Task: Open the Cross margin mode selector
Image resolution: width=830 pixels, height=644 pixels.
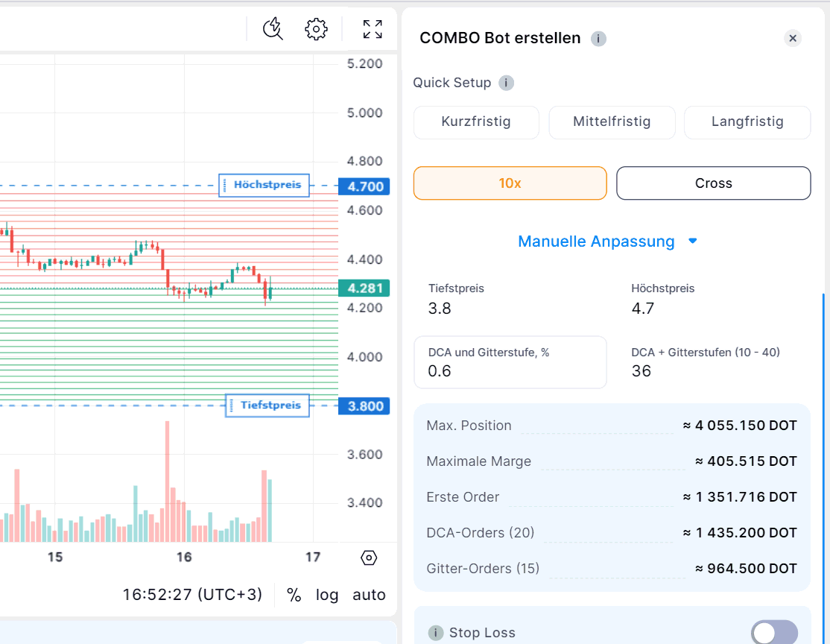Action: point(713,183)
